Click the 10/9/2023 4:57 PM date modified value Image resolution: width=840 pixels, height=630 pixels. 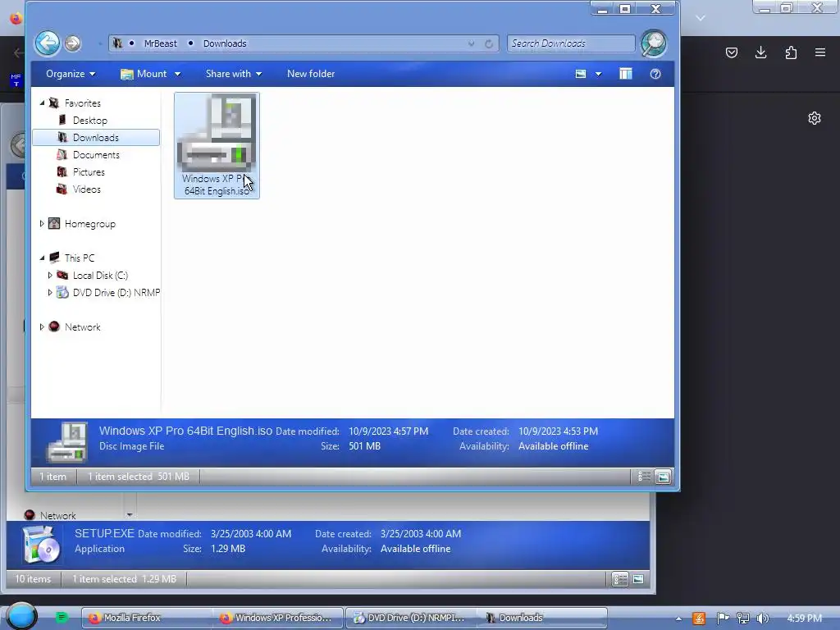click(x=388, y=431)
